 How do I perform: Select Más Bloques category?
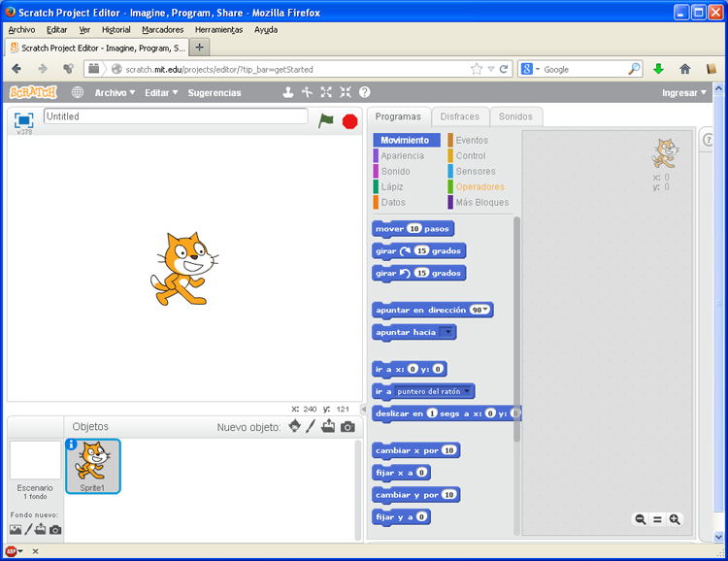tap(481, 203)
